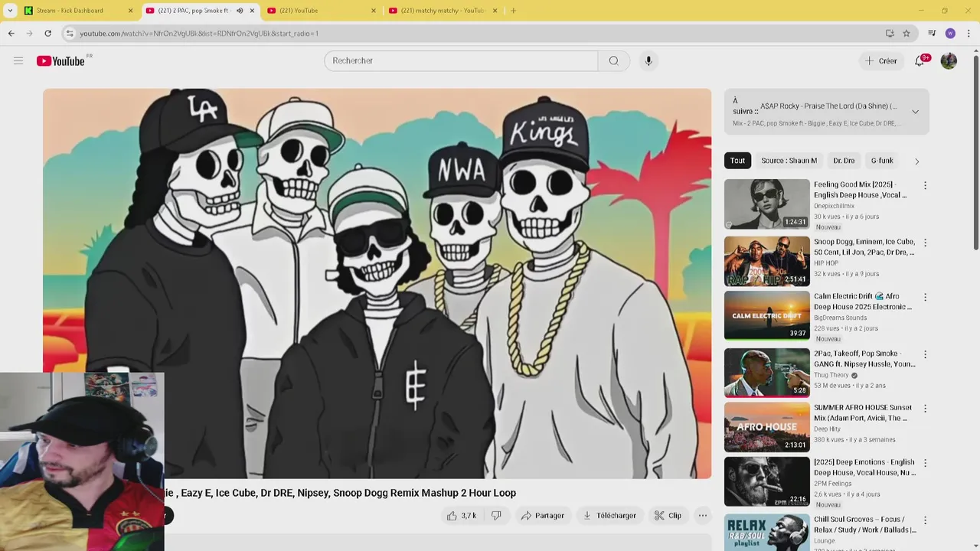Select the G-funk filter chip
Screen dimensions: 980x551
click(x=882, y=161)
